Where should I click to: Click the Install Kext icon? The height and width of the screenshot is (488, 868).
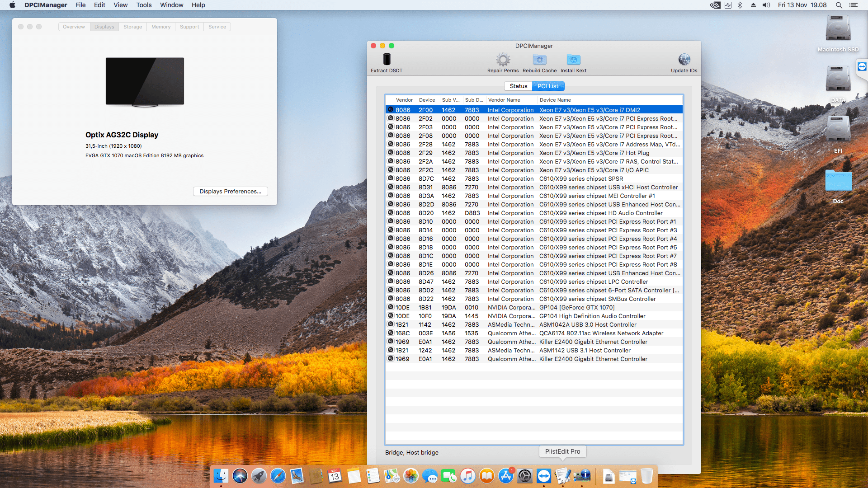pos(573,60)
